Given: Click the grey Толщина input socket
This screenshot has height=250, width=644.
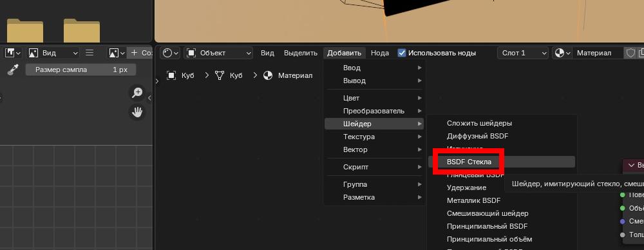Looking at the screenshot, I should pos(623,235).
